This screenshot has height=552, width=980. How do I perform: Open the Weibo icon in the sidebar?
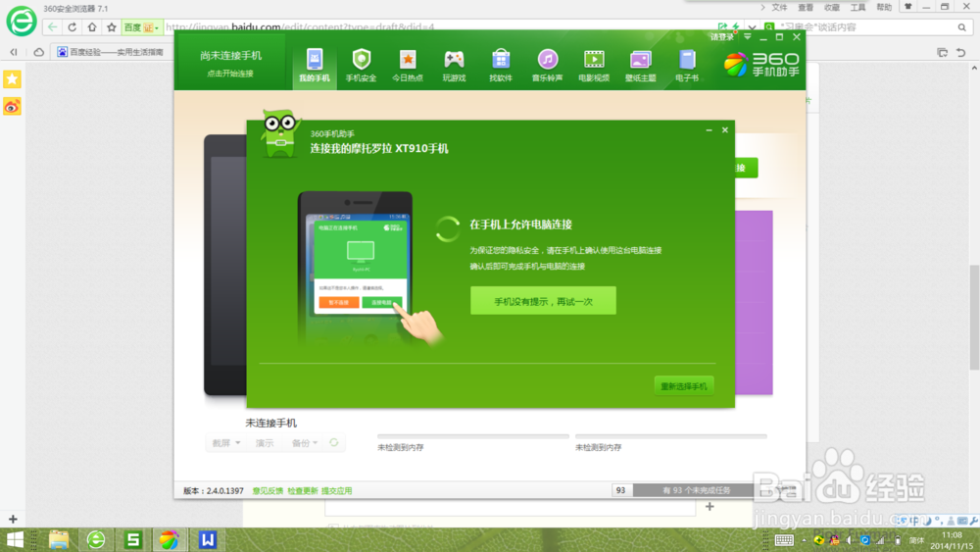(12, 106)
